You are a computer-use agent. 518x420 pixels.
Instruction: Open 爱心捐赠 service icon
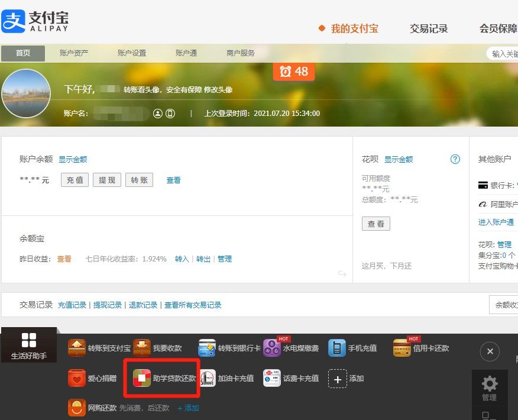pyautogui.click(x=77, y=379)
